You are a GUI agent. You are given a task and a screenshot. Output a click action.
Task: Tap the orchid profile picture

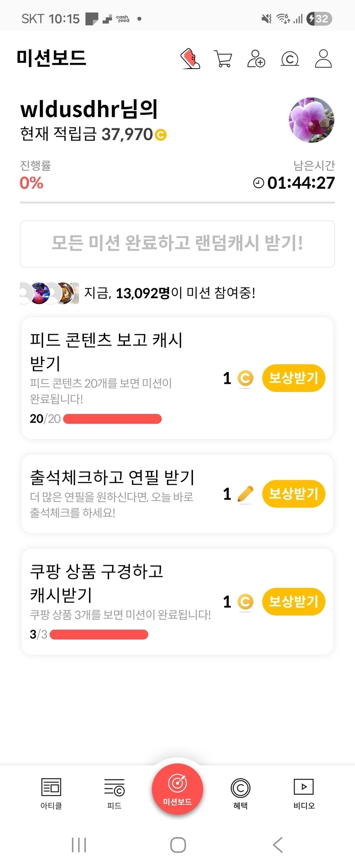pos(311,120)
